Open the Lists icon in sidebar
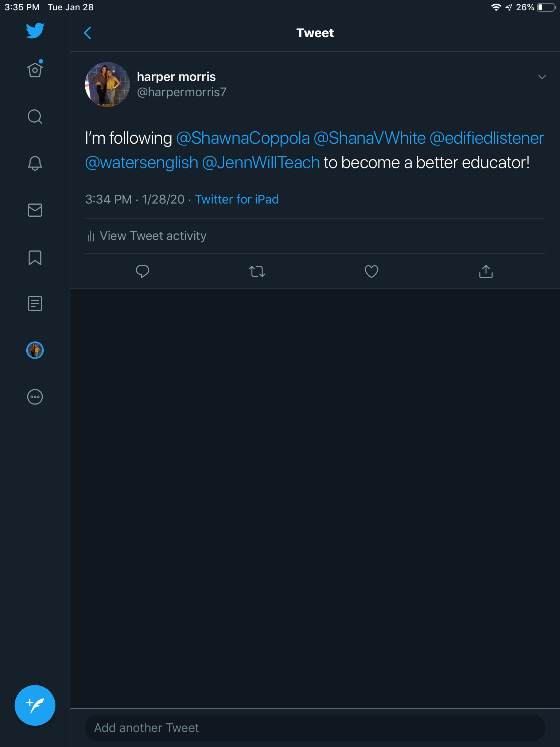 click(x=35, y=303)
